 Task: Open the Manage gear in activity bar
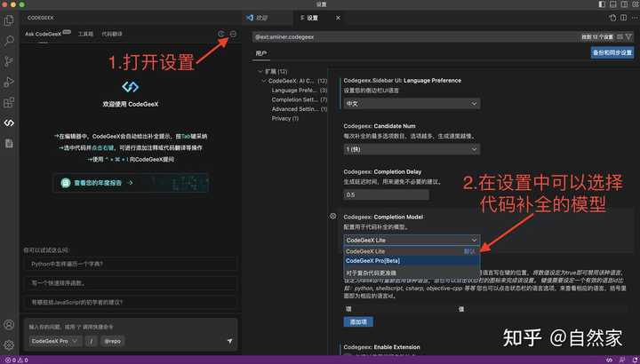[9, 344]
